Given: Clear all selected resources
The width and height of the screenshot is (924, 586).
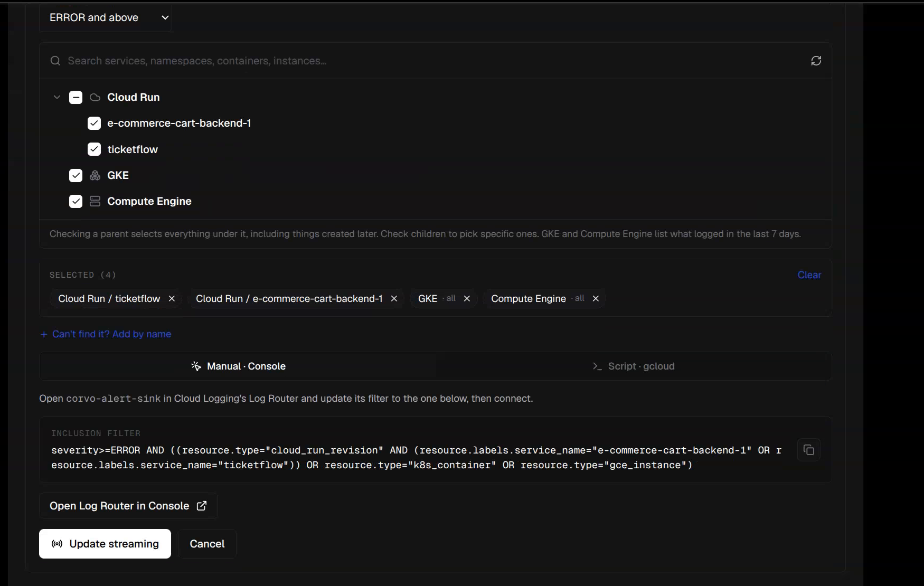Looking at the screenshot, I should click(809, 275).
